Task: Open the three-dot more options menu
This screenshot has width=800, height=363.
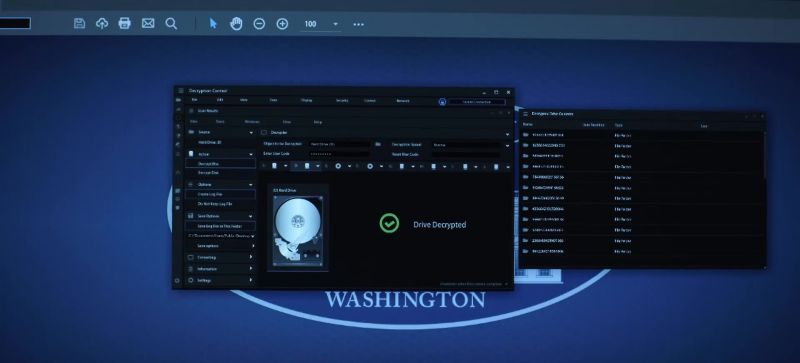Action: pyautogui.click(x=359, y=25)
